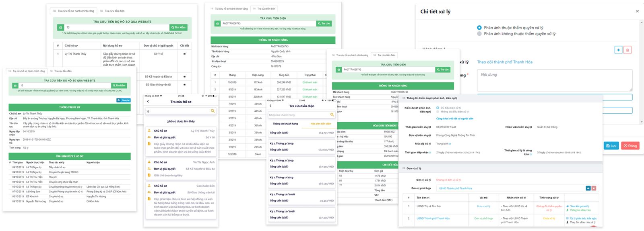View details eye icon for Sở Kế hoạch và Đầu tư
The height and width of the screenshot is (231, 644).
185,77
